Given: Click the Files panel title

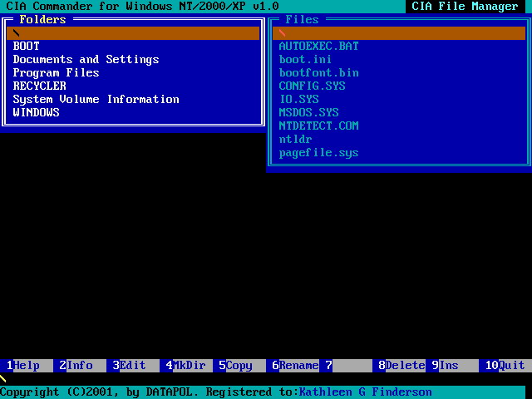Looking at the screenshot, I should (x=302, y=20).
